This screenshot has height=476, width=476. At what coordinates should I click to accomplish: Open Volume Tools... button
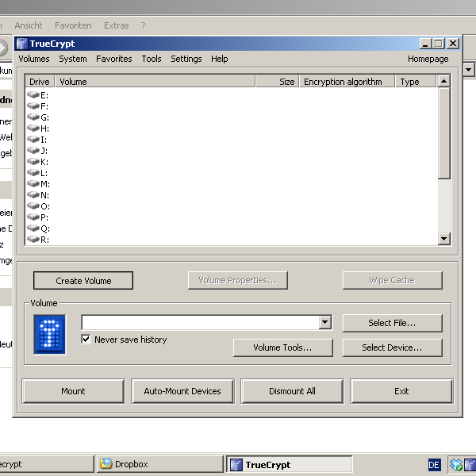[283, 347]
